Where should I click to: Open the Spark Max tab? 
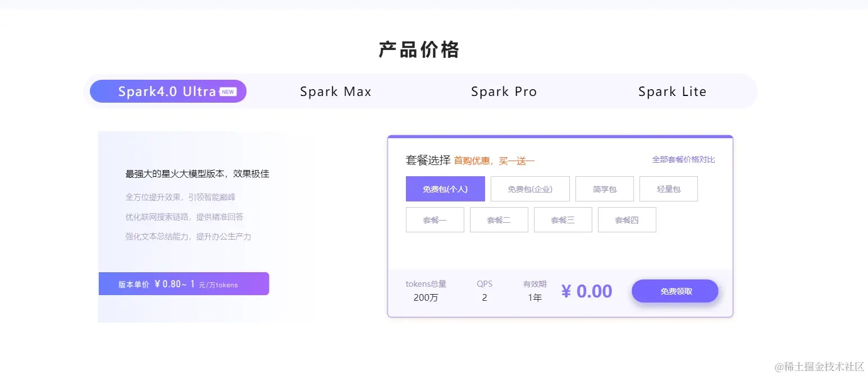coord(335,91)
